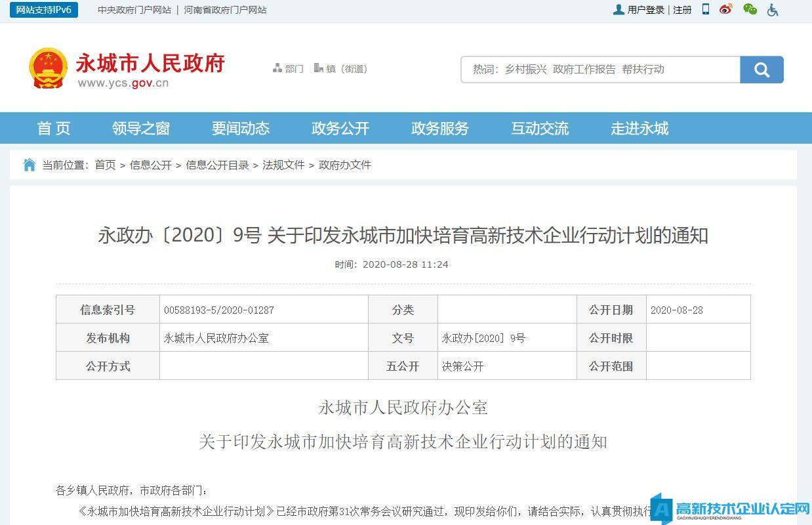Go to 首页 navigation tab

(54, 128)
